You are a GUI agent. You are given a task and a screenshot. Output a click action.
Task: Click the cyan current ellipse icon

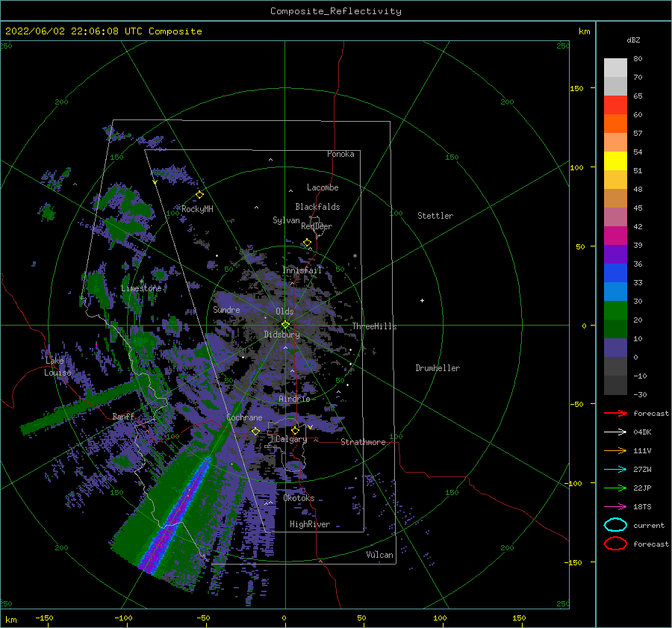(615, 525)
